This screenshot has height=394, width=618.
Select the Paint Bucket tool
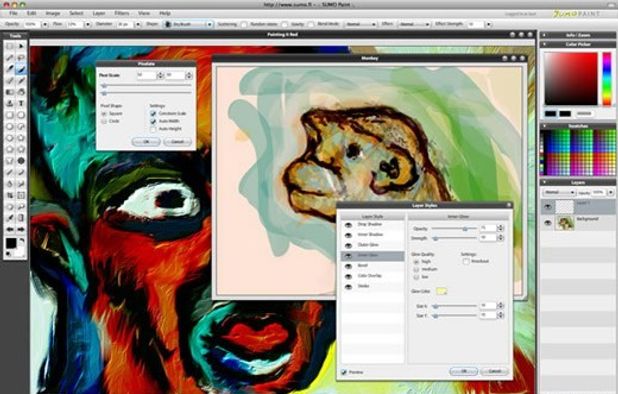(21, 92)
